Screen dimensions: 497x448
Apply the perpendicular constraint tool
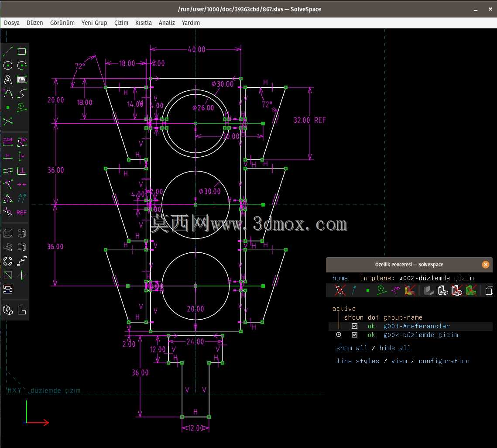22,170
